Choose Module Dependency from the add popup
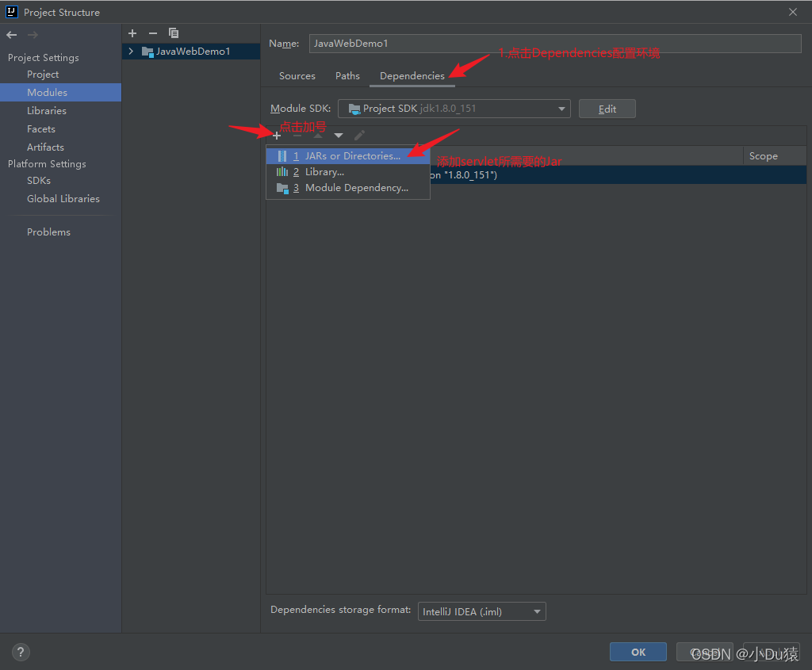This screenshot has height=670, width=812. coord(348,188)
